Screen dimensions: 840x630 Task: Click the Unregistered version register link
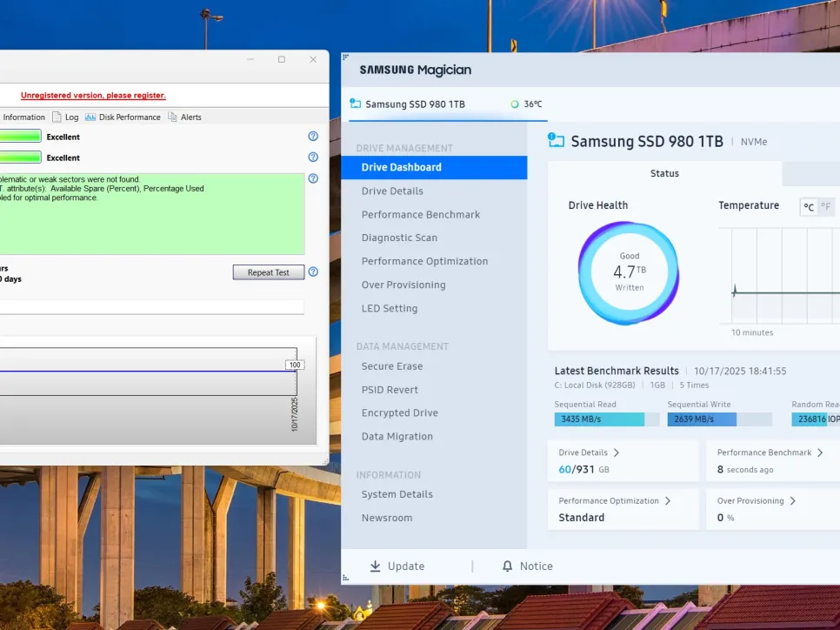coord(93,96)
